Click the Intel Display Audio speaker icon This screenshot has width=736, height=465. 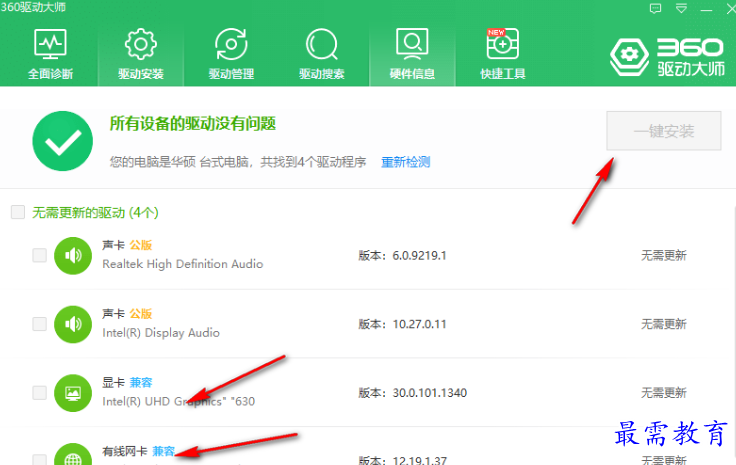(x=73, y=324)
